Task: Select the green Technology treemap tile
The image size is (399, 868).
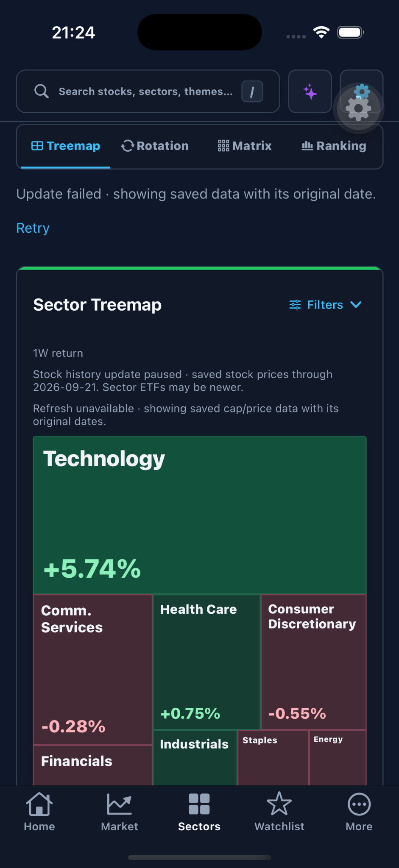Action: point(200,515)
